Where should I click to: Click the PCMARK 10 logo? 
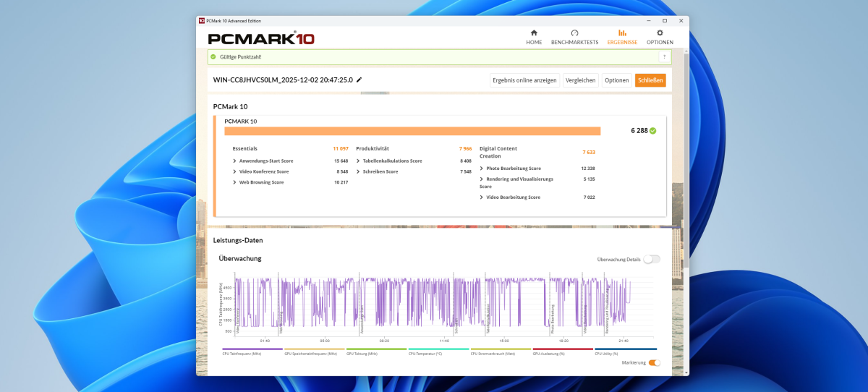point(261,38)
